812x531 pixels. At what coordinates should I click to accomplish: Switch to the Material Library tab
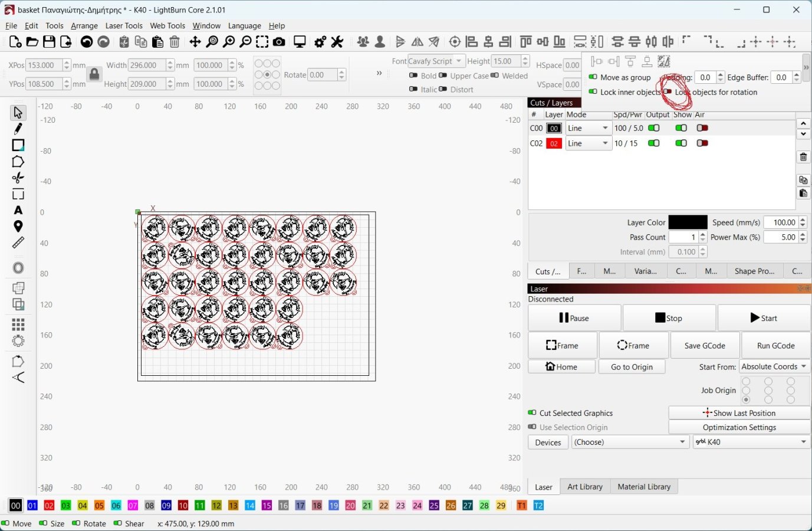644,487
